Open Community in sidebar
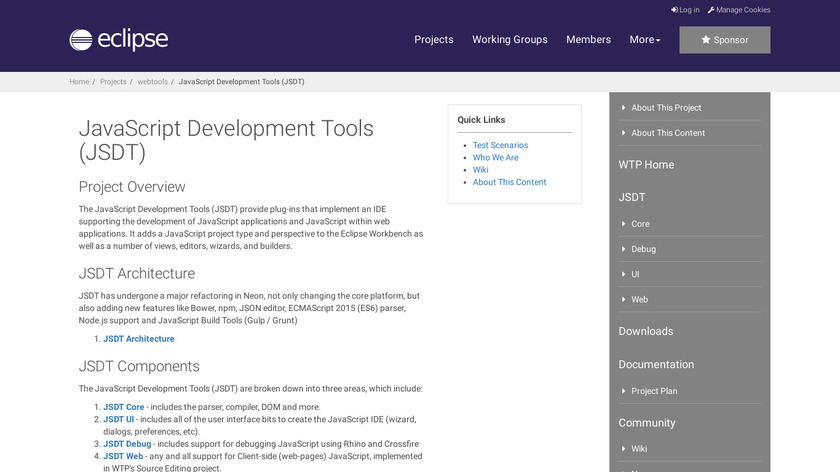Image resolution: width=840 pixels, height=472 pixels. 647,423
